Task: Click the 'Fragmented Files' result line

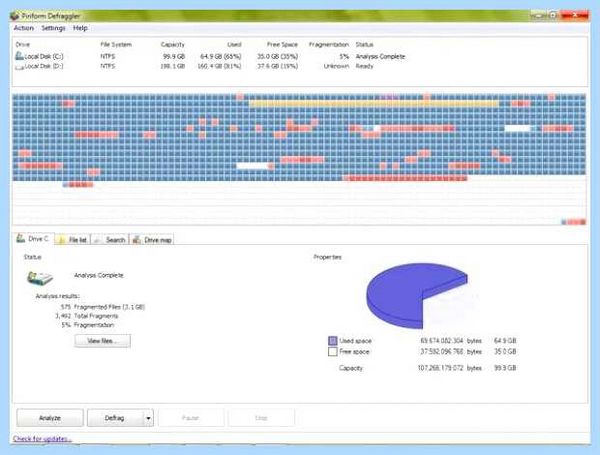Action: (103, 307)
